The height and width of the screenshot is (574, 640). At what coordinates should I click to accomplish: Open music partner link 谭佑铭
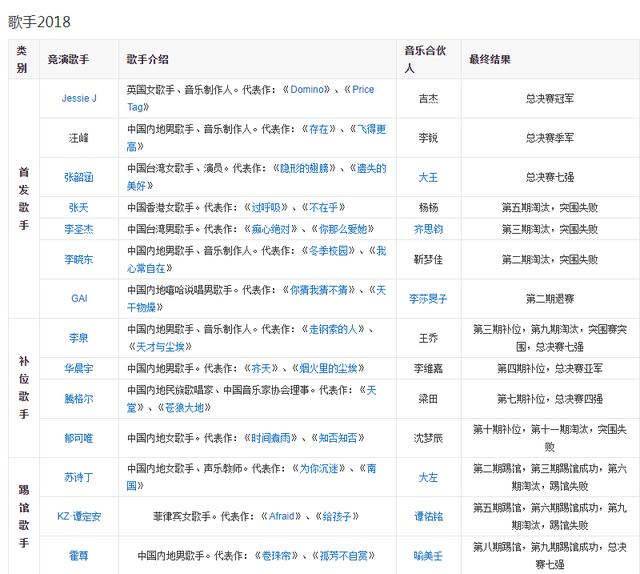point(428,516)
